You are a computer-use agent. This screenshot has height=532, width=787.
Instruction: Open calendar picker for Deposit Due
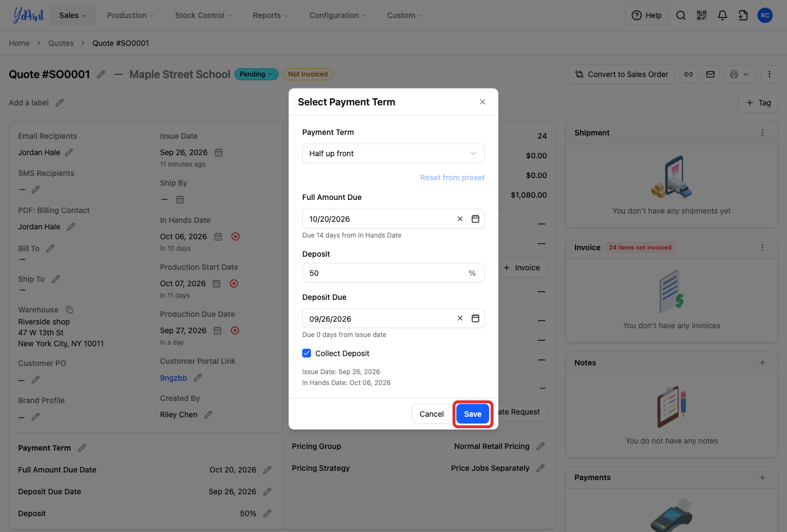pyautogui.click(x=475, y=318)
